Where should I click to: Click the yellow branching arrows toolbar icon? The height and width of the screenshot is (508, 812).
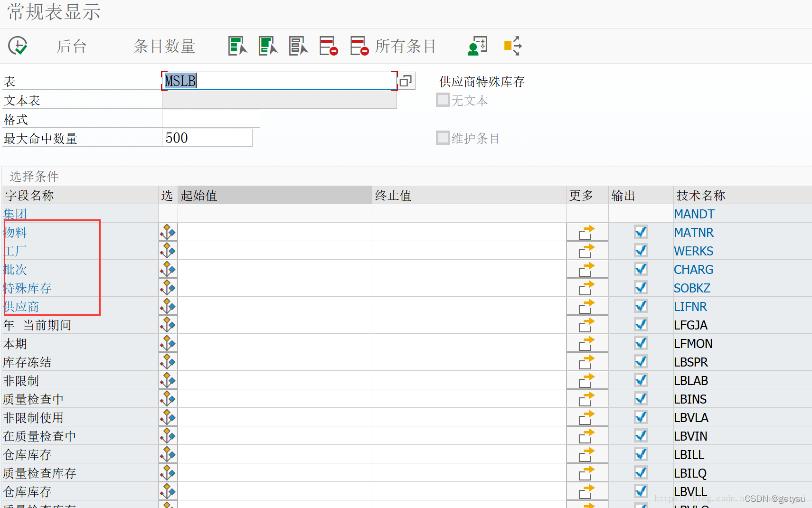click(x=513, y=46)
